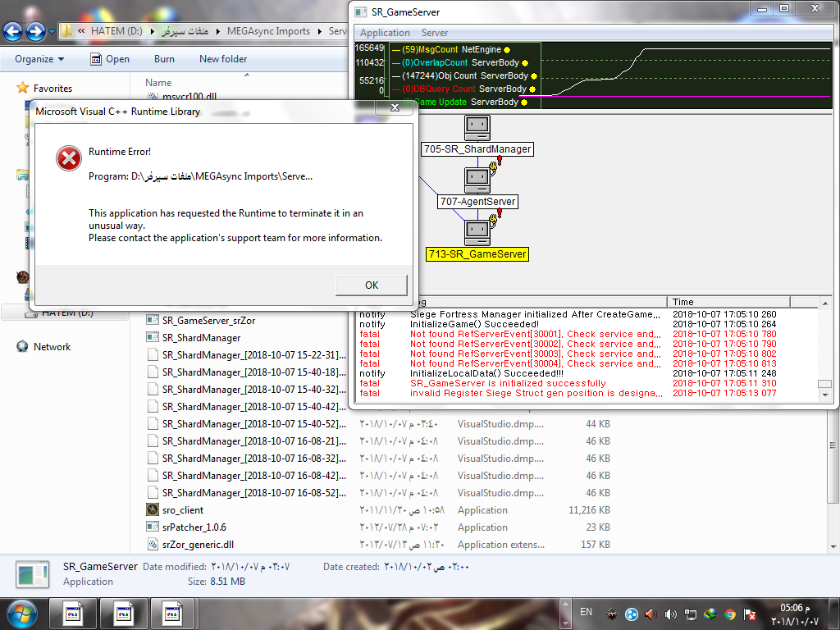Select the srPatcher_1.0.6 file
840x630 pixels.
194,527
